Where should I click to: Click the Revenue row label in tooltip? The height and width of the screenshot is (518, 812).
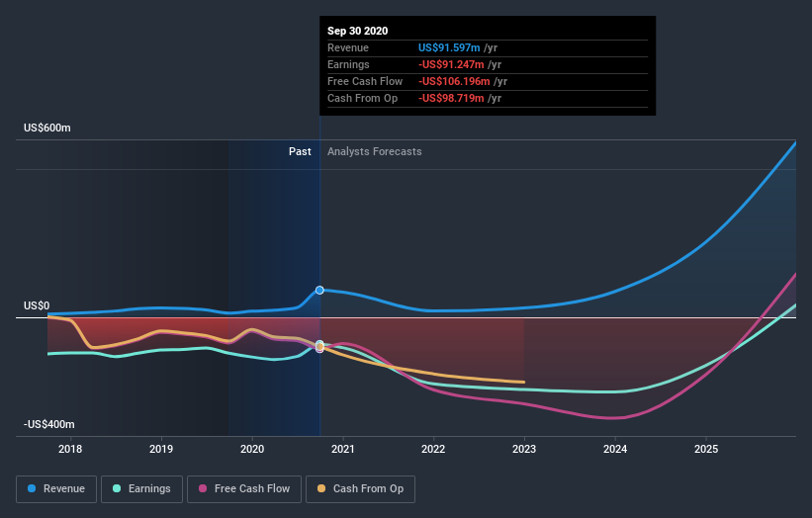(348, 47)
